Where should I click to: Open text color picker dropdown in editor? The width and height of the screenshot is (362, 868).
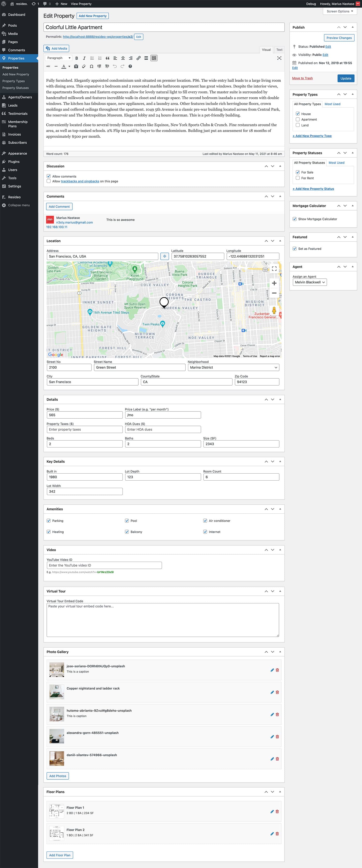pos(69,66)
